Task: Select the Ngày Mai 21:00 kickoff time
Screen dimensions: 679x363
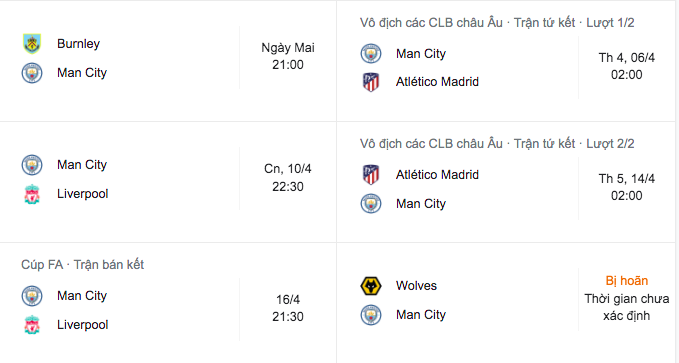Action: click(288, 56)
